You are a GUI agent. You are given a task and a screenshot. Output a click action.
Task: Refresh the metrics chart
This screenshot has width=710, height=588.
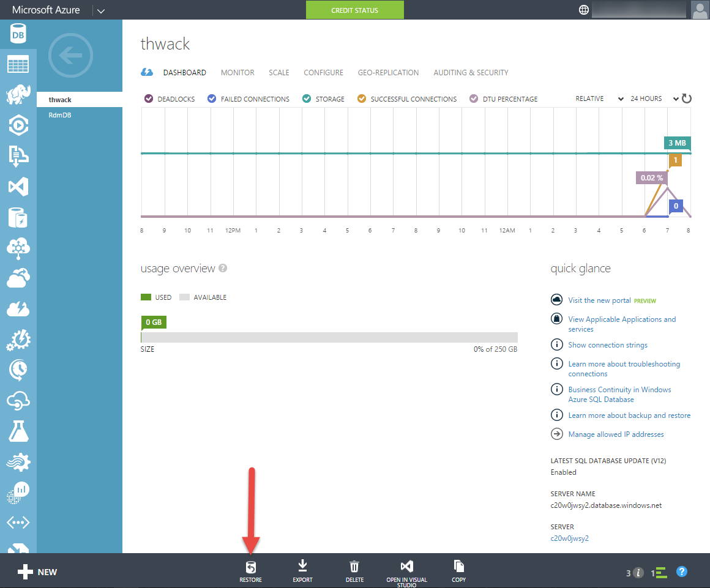687,99
